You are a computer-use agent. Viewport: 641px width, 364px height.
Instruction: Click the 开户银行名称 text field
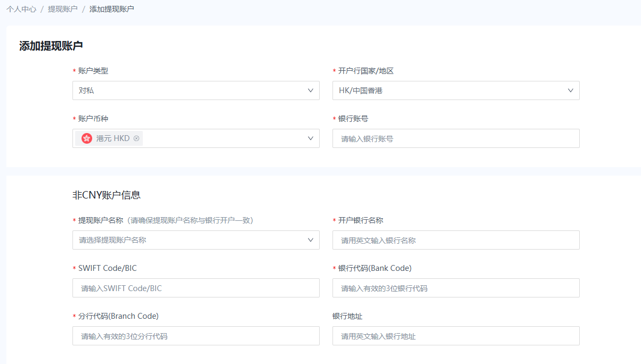(x=456, y=240)
